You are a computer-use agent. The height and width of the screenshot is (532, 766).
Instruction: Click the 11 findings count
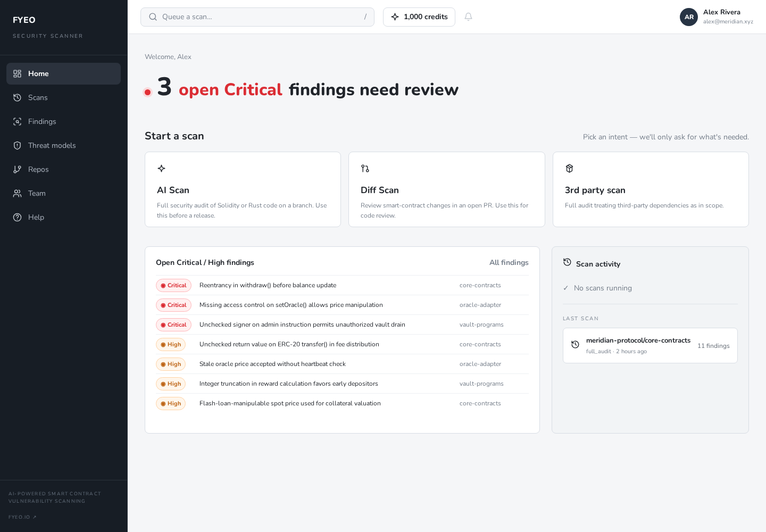(x=713, y=346)
